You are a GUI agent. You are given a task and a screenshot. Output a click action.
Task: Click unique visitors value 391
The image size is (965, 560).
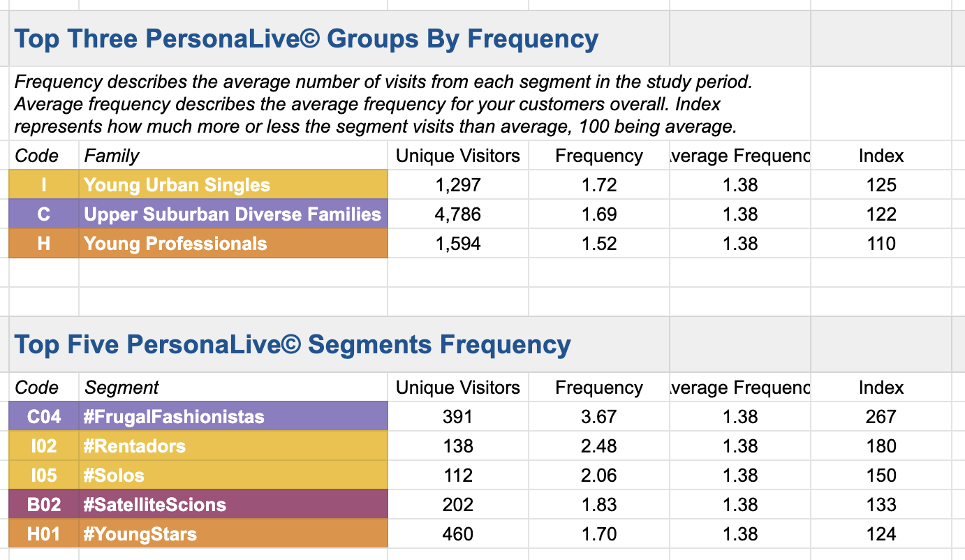(x=458, y=417)
